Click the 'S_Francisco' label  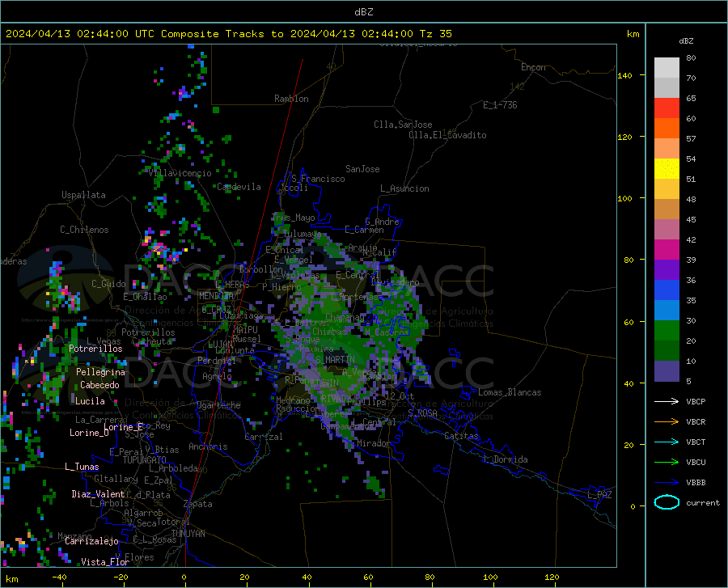[318, 179]
